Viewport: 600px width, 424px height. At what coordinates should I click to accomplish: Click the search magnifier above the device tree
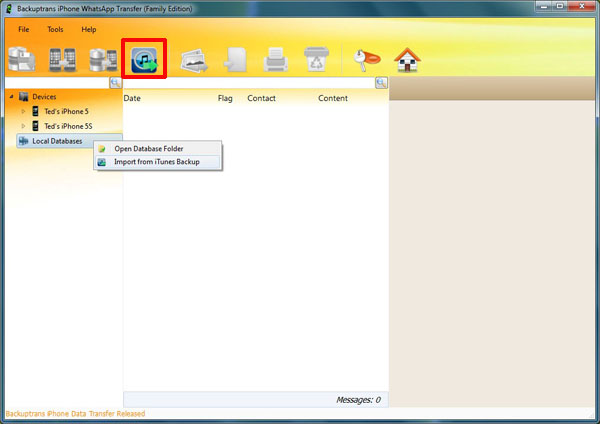(x=116, y=83)
